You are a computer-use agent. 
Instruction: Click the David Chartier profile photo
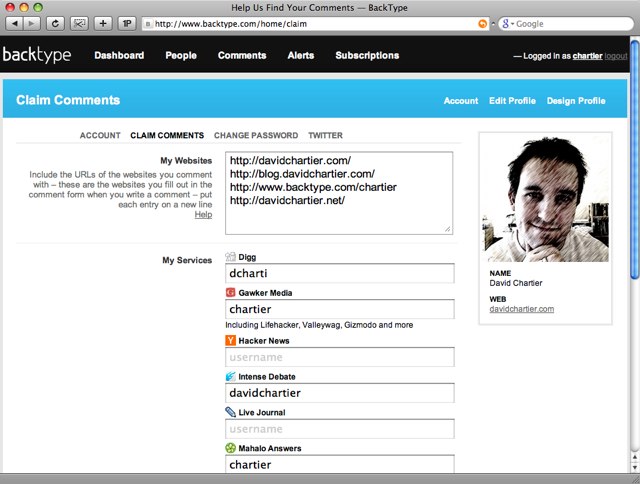click(546, 199)
